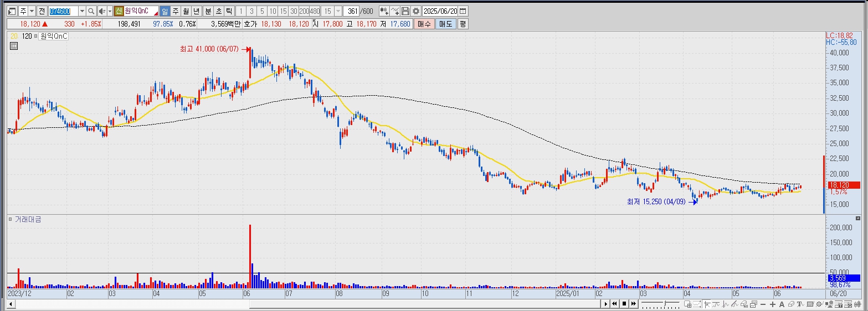Click the eraser-with-bars icon in bottom toolbar
The height and width of the screenshot is (311, 868).
pyautogui.click(x=744, y=304)
